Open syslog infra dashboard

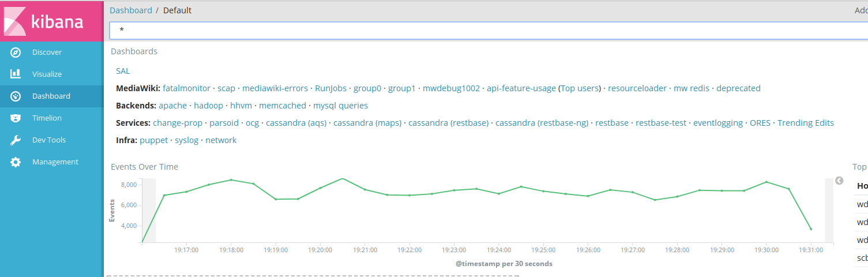pos(186,140)
